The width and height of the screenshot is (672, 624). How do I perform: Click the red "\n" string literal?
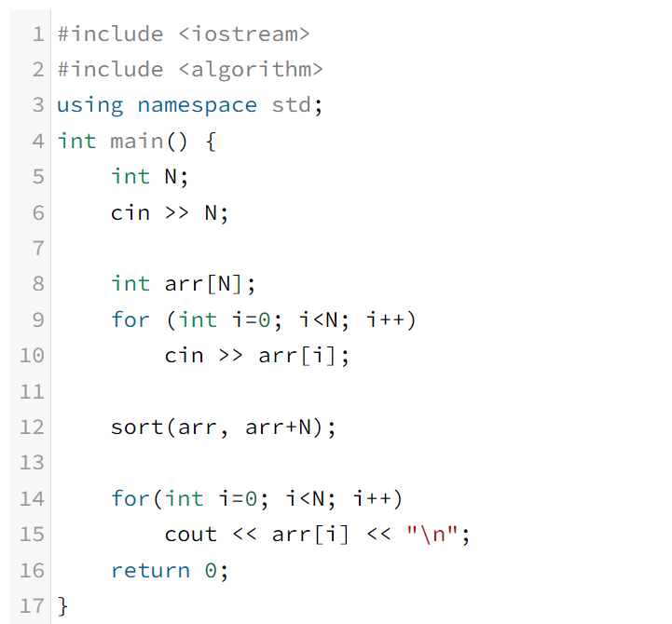(432, 534)
